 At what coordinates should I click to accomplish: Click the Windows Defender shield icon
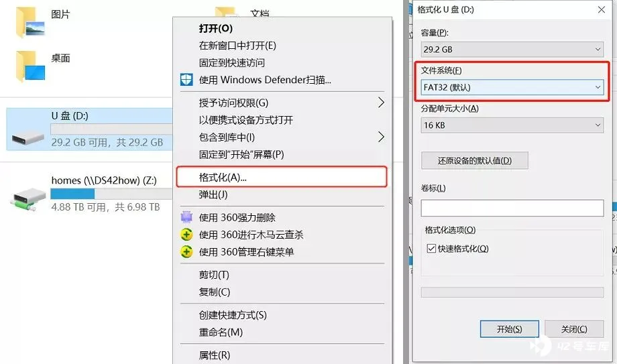click(186, 80)
